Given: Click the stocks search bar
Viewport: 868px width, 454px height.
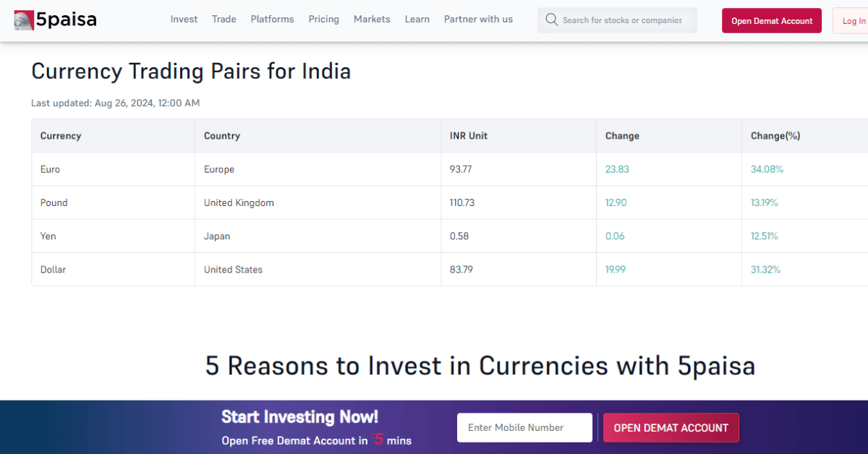Looking at the screenshot, I should (x=622, y=20).
